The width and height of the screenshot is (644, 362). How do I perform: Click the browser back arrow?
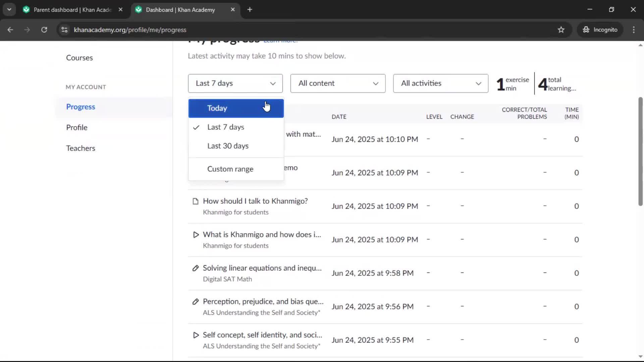click(10, 30)
